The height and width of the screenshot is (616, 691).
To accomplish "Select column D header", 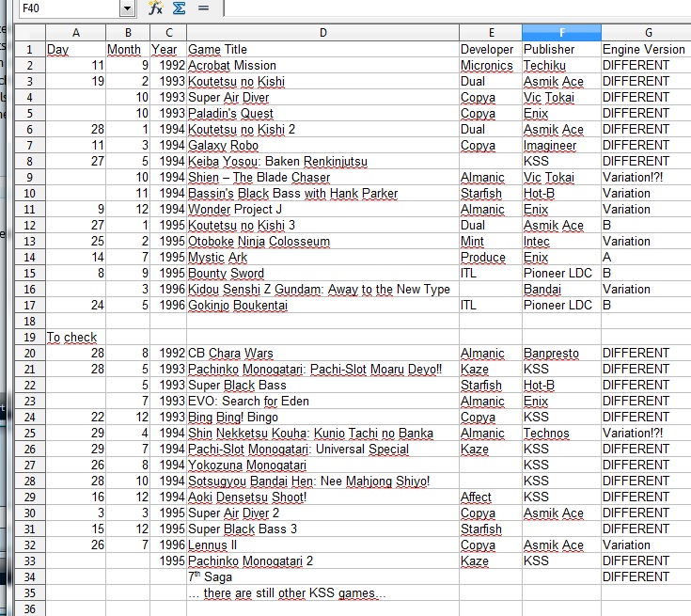I will (323, 33).
